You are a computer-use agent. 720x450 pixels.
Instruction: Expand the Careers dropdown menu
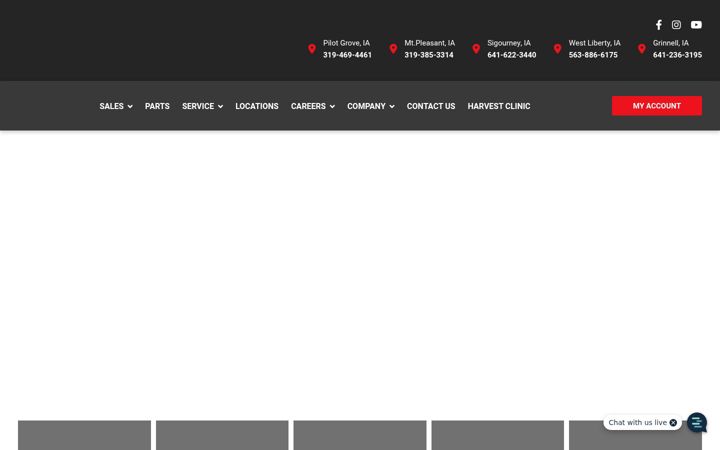pos(313,106)
